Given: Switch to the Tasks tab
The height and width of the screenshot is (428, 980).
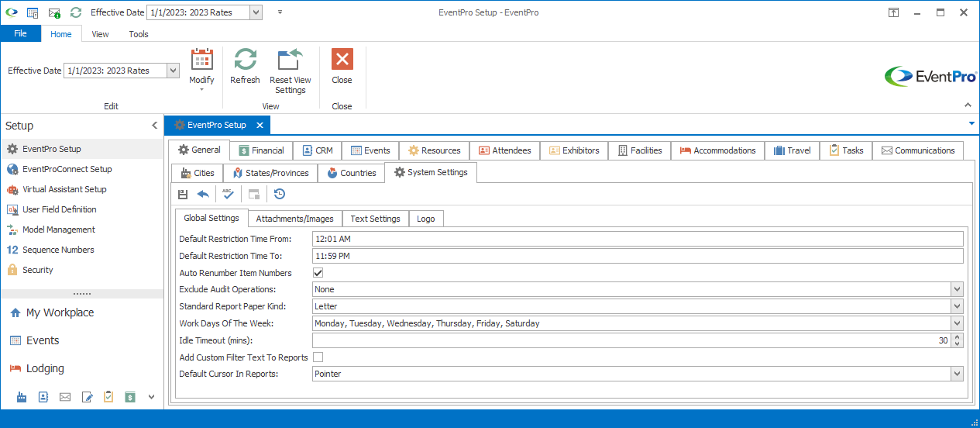Looking at the screenshot, I should (x=846, y=150).
